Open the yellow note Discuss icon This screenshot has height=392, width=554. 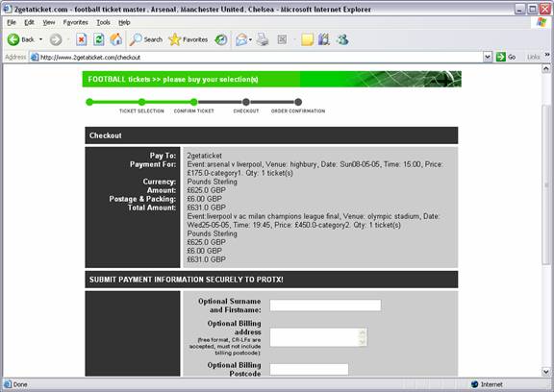tap(307, 39)
